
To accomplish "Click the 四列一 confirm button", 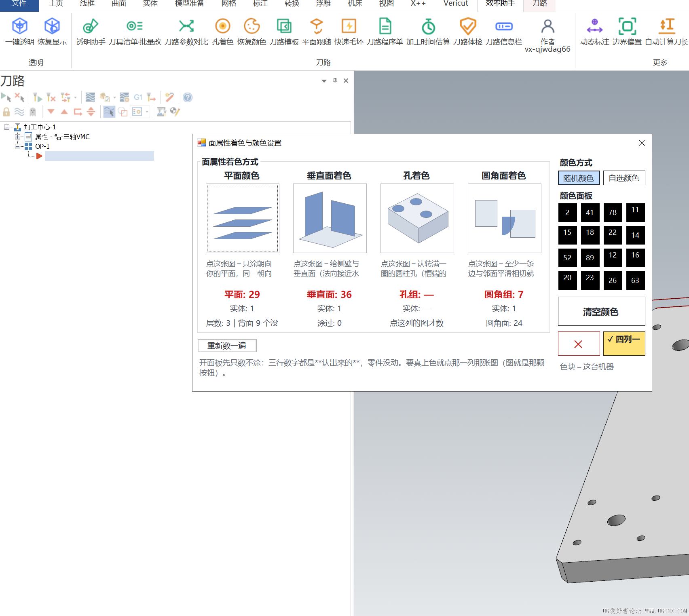I will coord(624,344).
